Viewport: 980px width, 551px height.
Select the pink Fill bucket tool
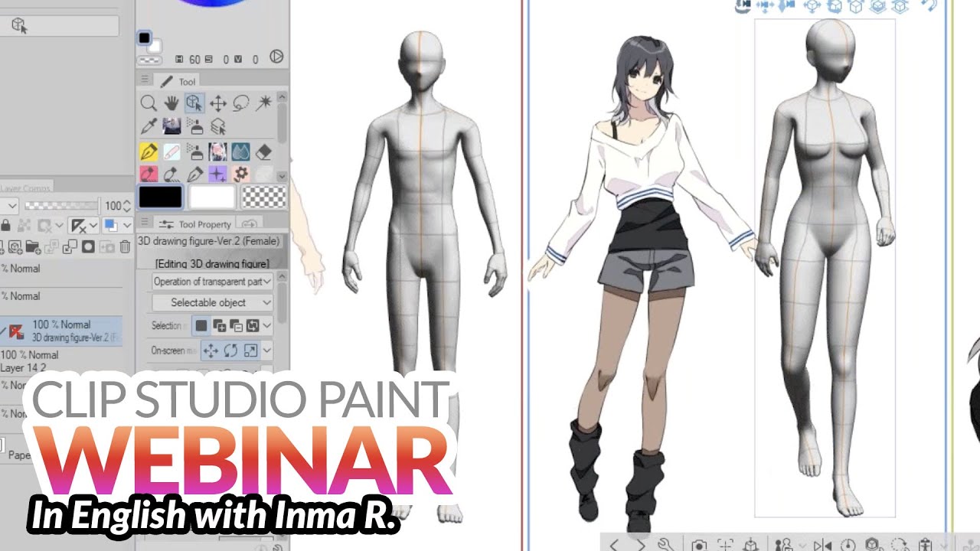click(149, 174)
